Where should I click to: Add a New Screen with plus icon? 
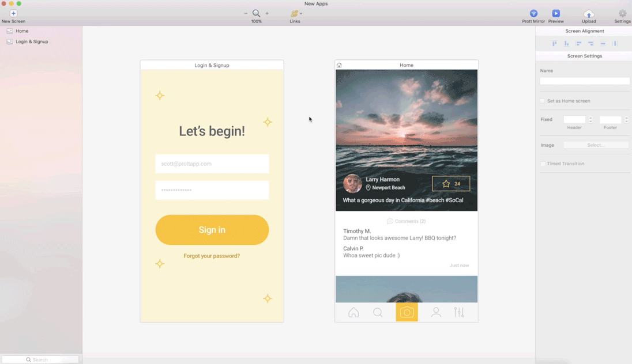pyautogui.click(x=13, y=13)
